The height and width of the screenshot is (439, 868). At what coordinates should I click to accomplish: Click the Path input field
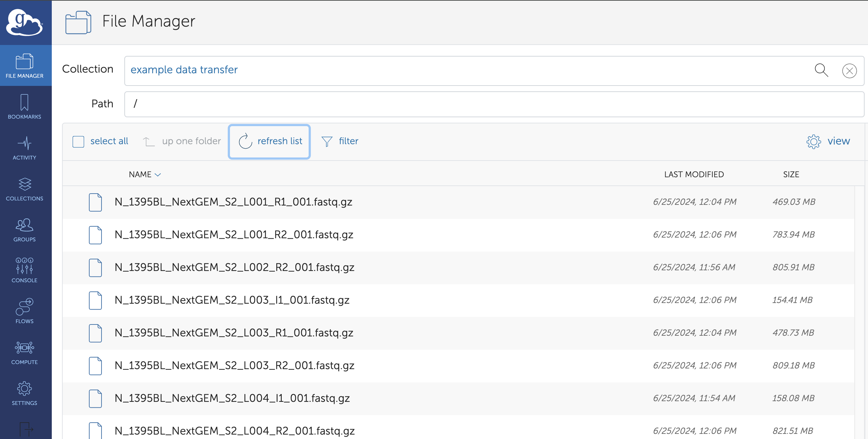point(494,104)
